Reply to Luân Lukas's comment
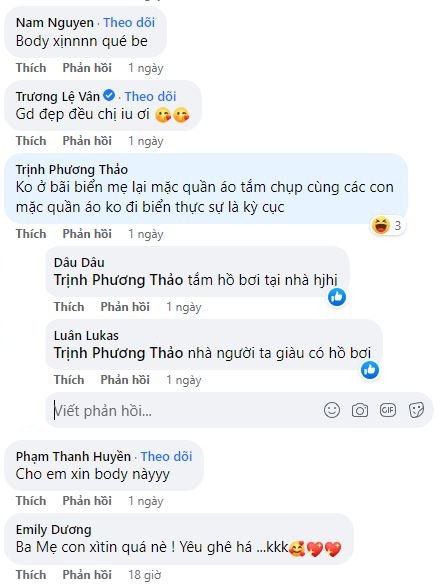The width and height of the screenshot is (446, 587). click(x=125, y=380)
